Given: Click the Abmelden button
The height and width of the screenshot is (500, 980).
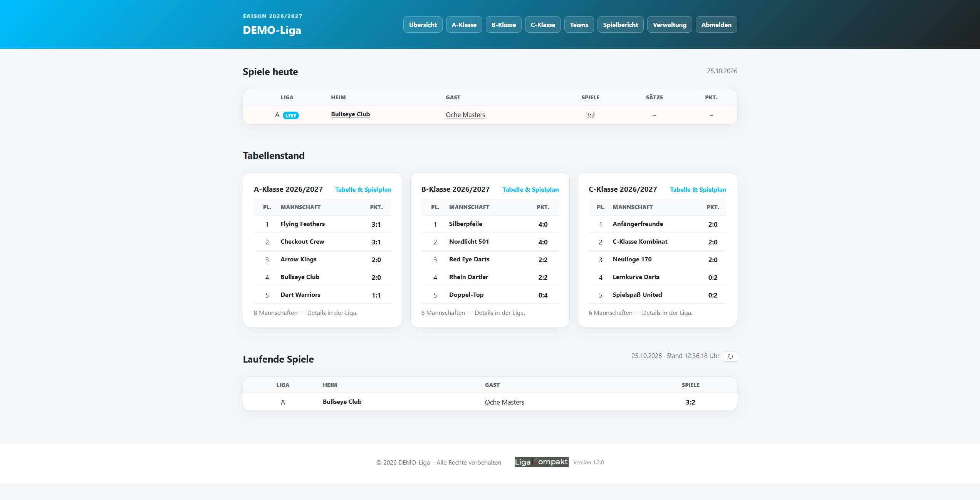Looking at the screenshot, I should [x=717, y=25].
